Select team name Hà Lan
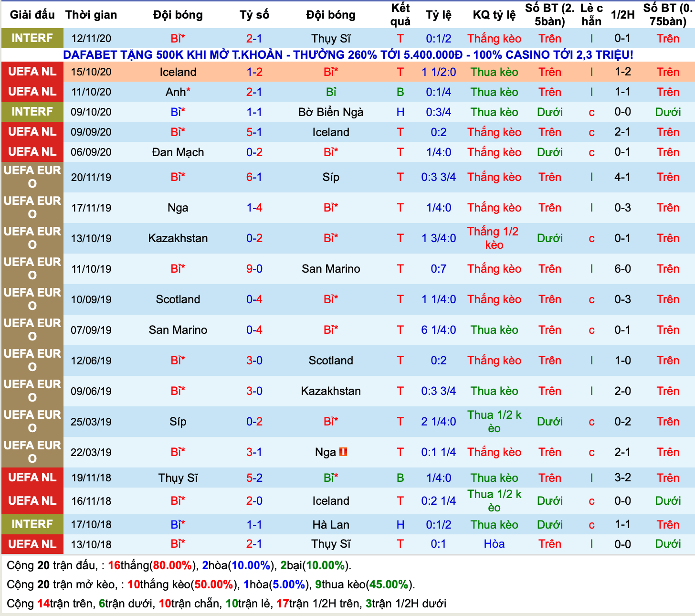 (331, 525)
